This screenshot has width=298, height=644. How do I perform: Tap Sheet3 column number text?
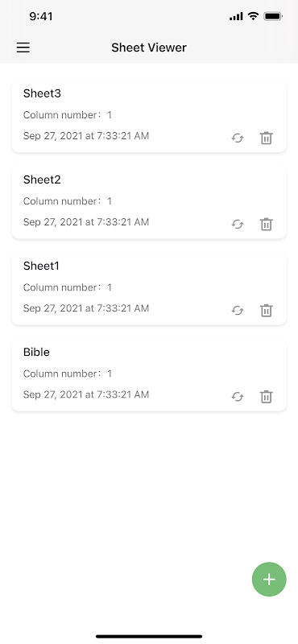[x=68, y=115]
